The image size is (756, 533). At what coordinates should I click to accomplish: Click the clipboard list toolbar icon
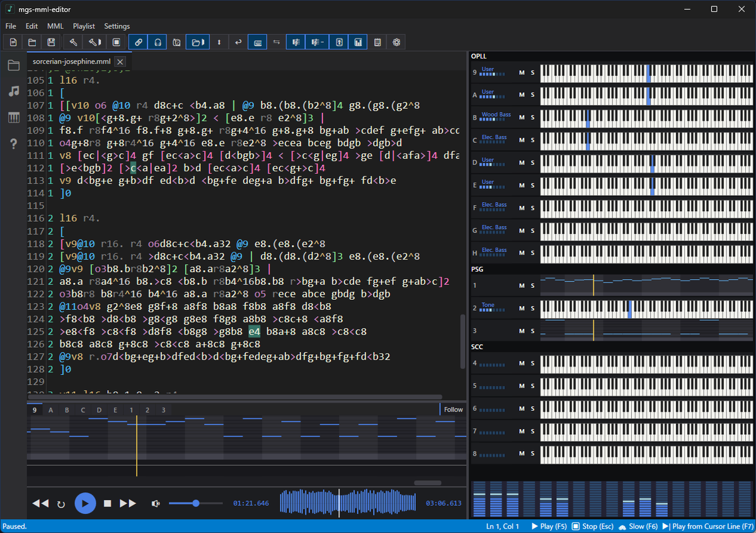tap(377, 42)
